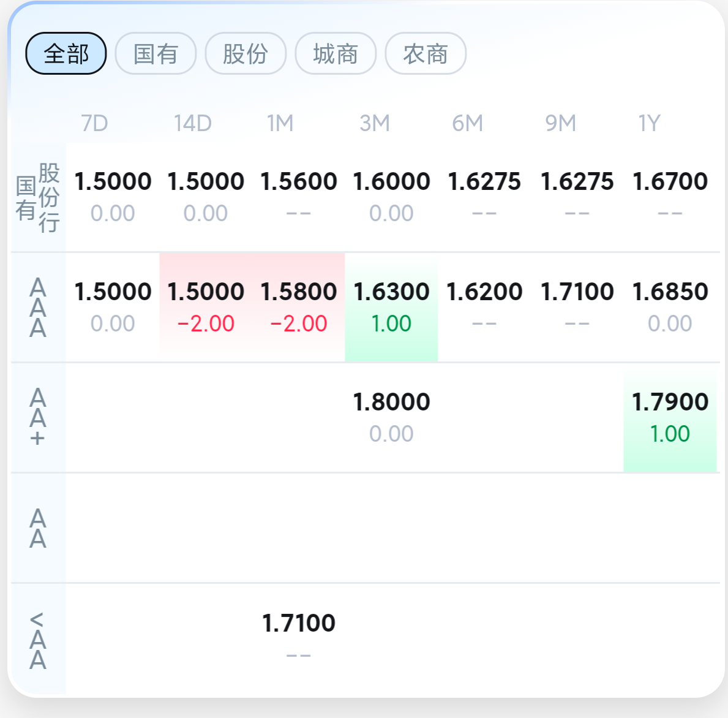Select the <AAA row label

[38, 640]
